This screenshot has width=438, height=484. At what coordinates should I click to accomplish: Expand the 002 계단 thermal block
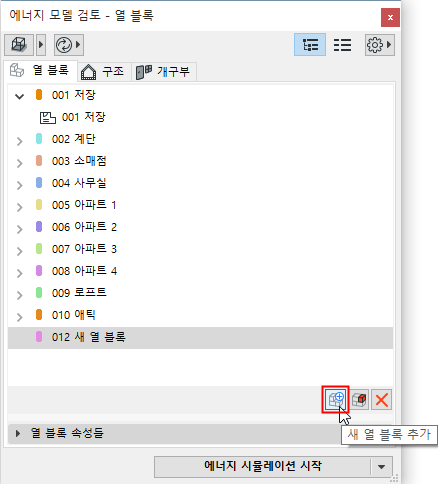coord(19,141)
